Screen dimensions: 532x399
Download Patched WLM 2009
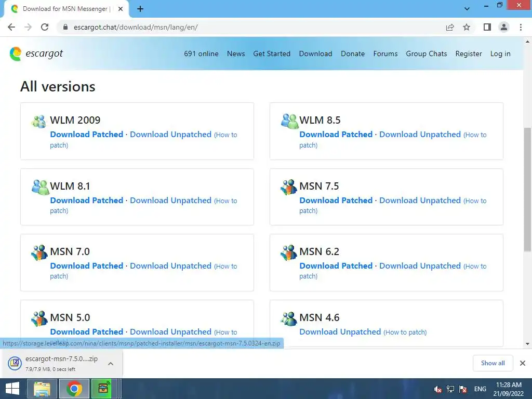click(87, 135)
